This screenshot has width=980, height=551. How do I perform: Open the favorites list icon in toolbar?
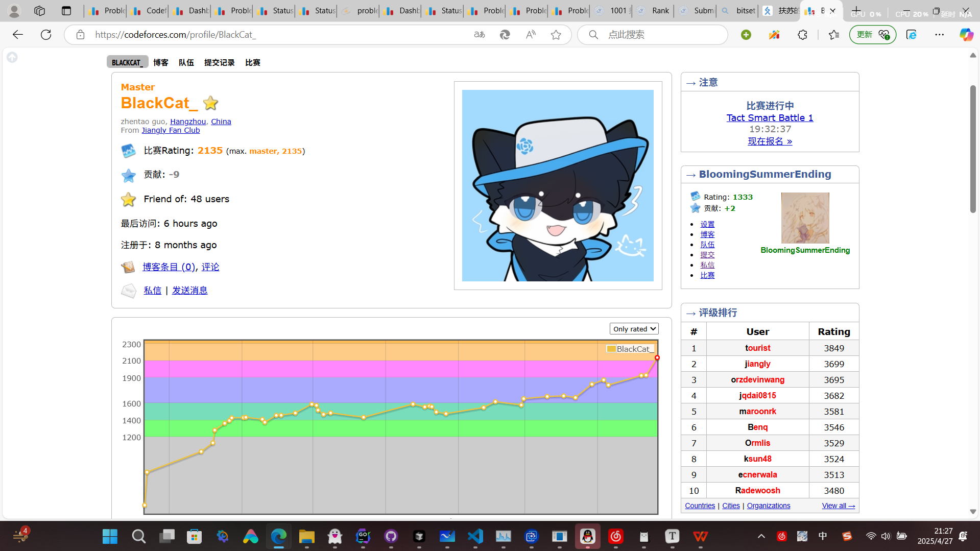pyautogui.click(x=834, y=35)
